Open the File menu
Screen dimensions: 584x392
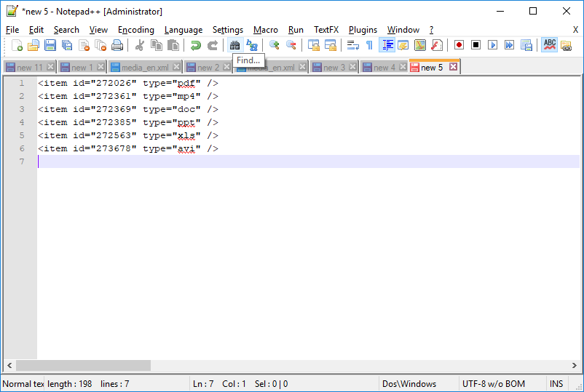click(x=12, y=30)
